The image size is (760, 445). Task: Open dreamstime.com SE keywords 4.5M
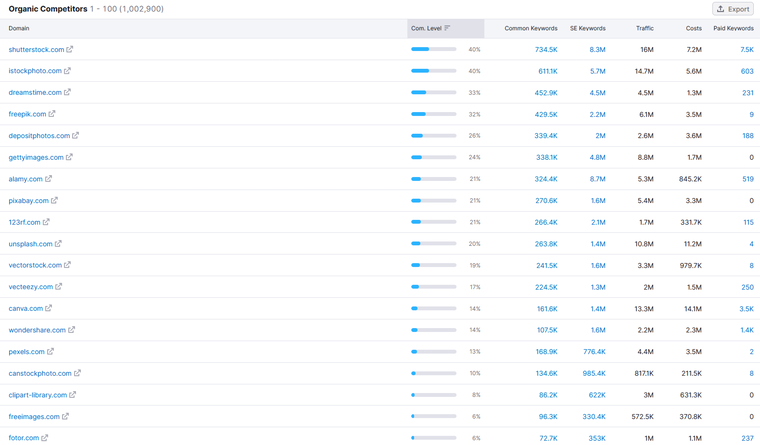pos(597,93)
